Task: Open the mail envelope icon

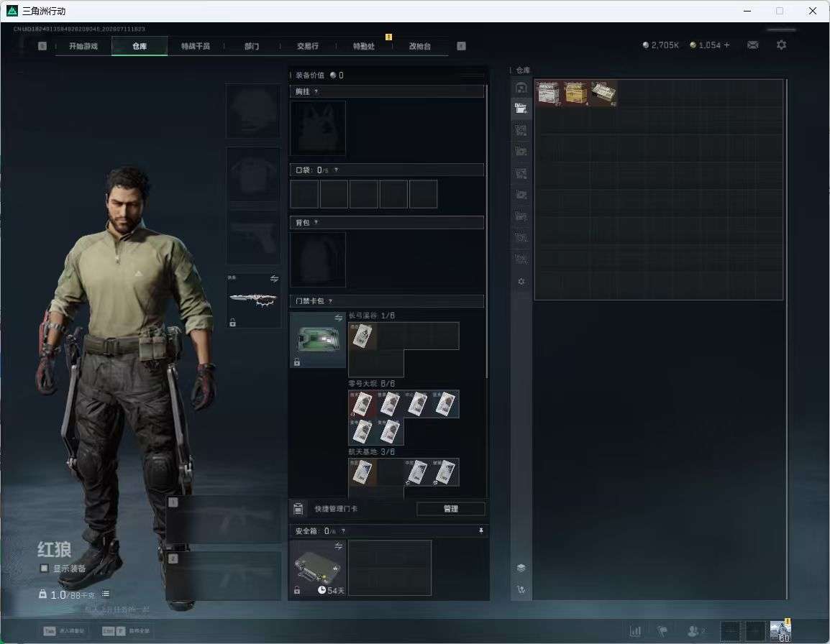Action: pyautogui.click(x=753, y=45)
